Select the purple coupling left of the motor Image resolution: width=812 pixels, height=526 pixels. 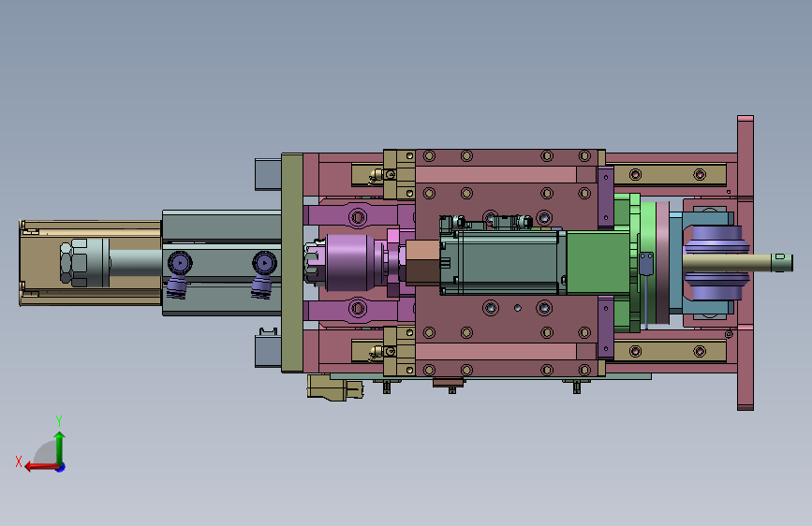348,262
